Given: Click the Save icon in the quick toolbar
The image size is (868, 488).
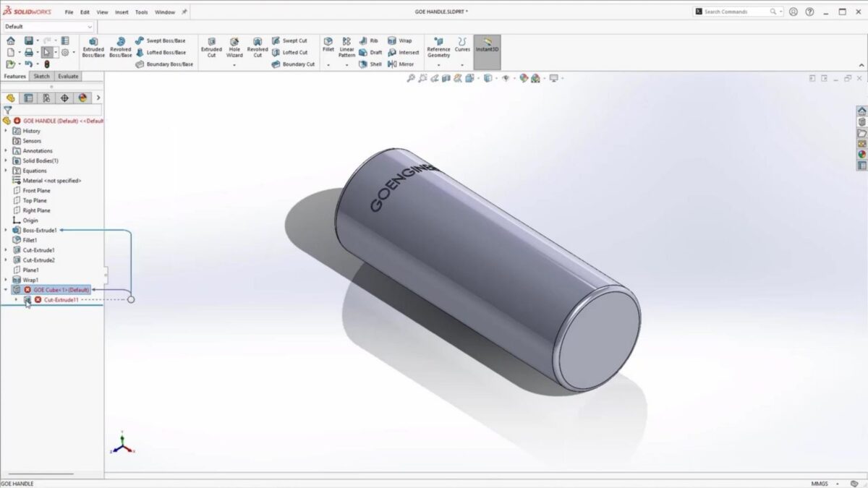Looking at the screenshot, I should tap(28, 41).
